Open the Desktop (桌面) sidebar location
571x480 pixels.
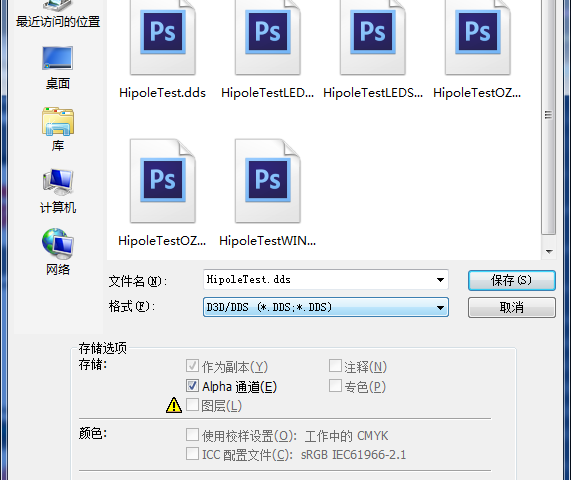[58, 68]
